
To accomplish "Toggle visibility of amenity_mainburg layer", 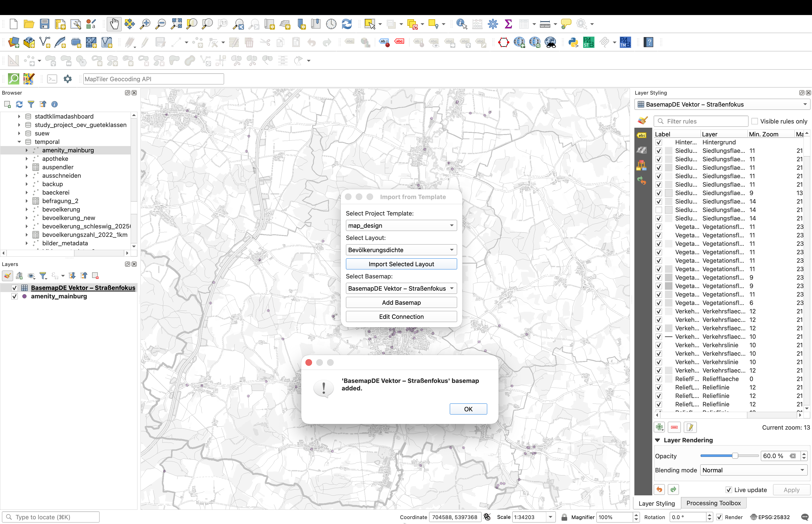I will pyautogui.click(x=14, y=296).
